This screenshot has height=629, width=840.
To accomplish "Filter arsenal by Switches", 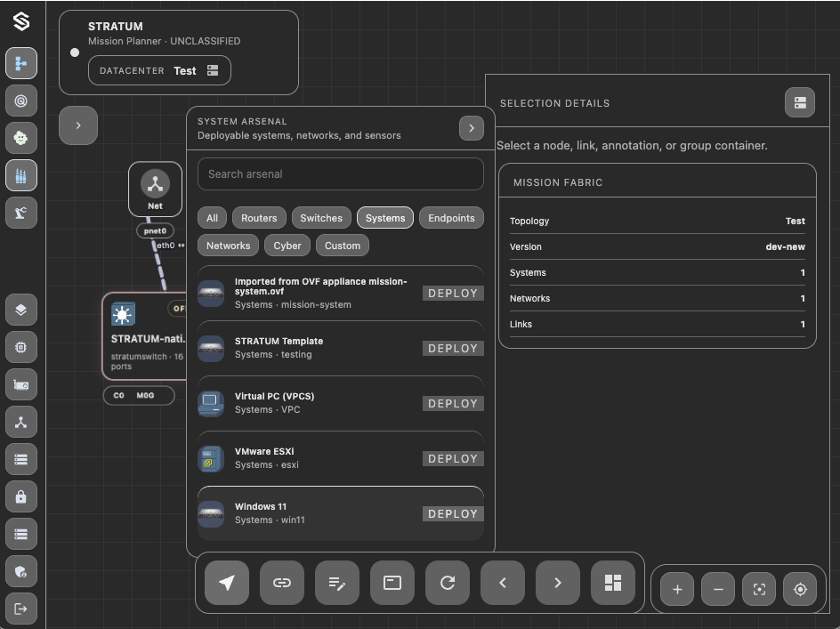I will tap(321, 218).
